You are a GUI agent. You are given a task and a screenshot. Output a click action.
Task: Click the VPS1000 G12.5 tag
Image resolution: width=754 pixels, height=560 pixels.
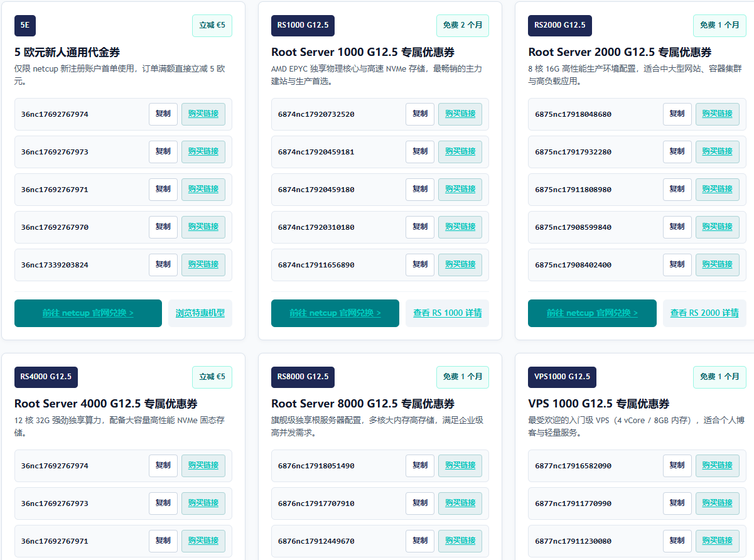pos(563,377)
